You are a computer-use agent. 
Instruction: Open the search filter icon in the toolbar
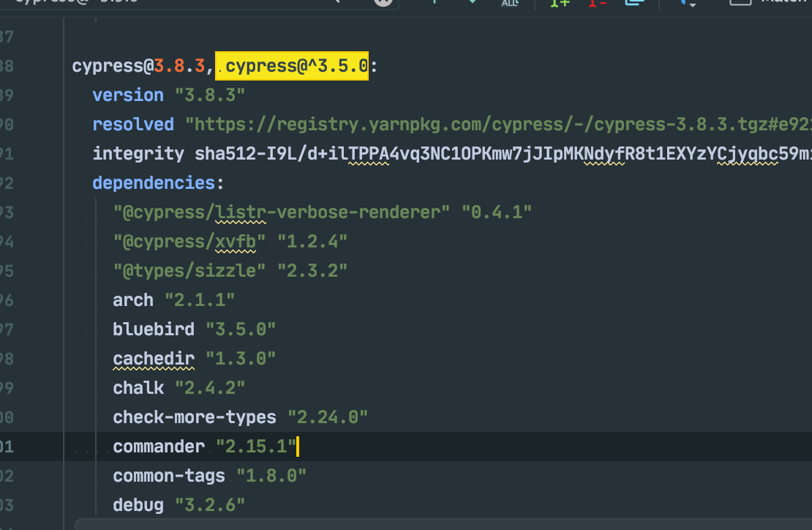coord(682,3)
